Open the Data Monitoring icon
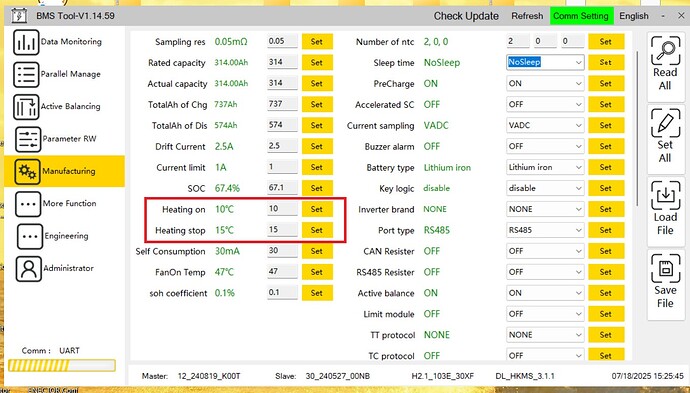 pos(26,42)
